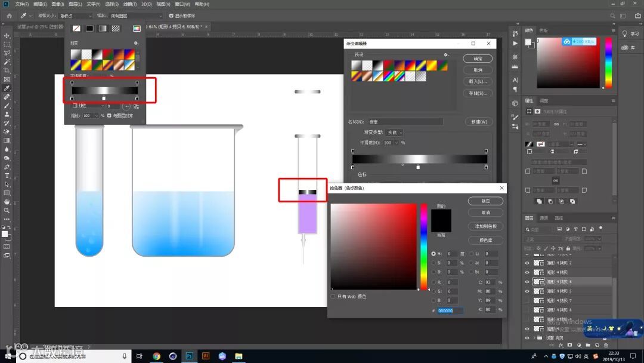
Task: Select the Frame tool
Action: coord(7,79)
